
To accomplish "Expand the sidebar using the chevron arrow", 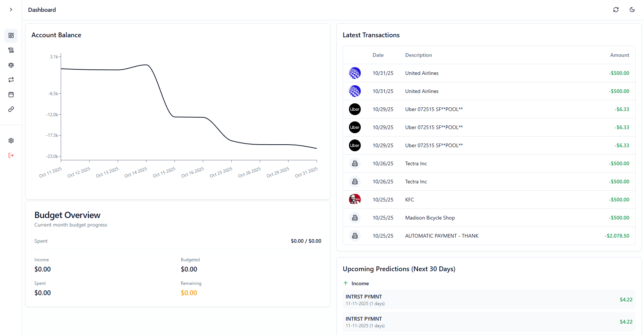I will tap(11, 10).
